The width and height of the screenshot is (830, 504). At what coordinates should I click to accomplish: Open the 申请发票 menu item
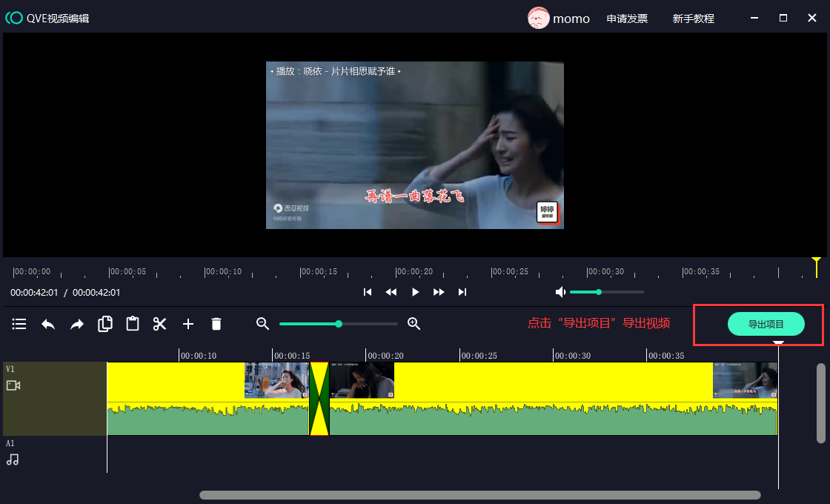tap(627, 19)
